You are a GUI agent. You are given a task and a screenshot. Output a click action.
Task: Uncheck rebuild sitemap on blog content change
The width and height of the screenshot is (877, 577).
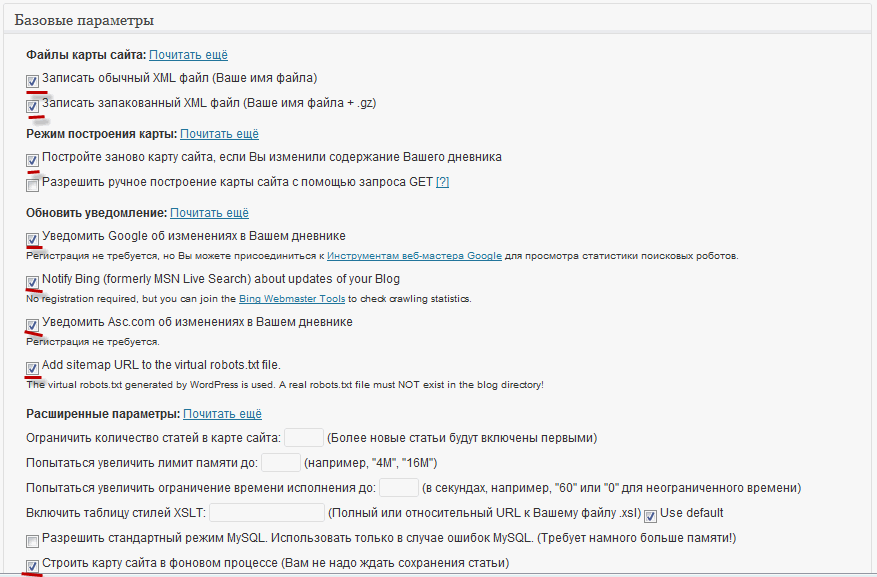pyautogui.click(x=33, y=159)
